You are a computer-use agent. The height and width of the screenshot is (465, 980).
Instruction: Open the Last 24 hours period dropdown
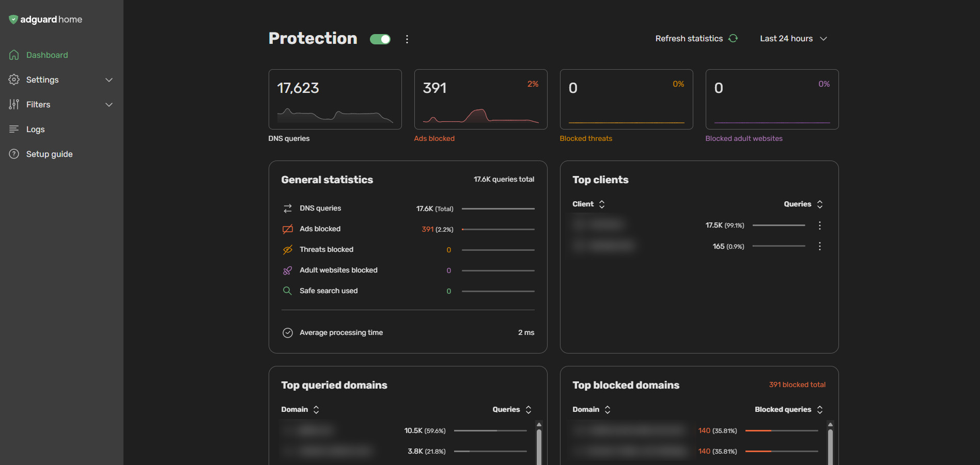pyautogui.click(x=794, y=39)
